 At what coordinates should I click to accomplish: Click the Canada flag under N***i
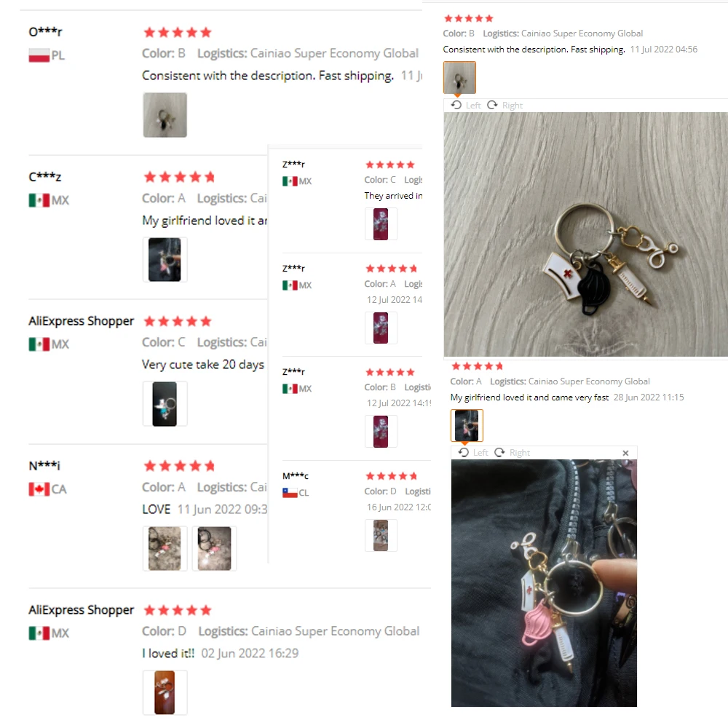pyautogui.click(x=39, y=489)
